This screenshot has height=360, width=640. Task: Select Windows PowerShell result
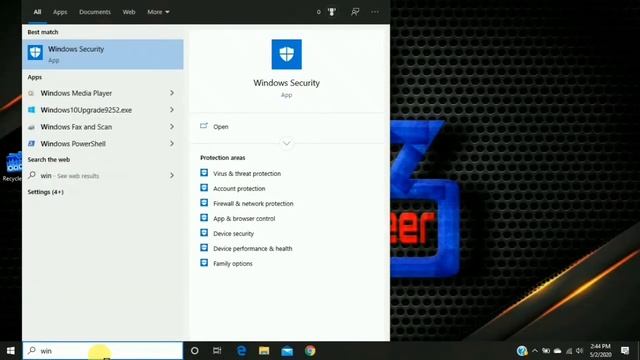[103, 144]
